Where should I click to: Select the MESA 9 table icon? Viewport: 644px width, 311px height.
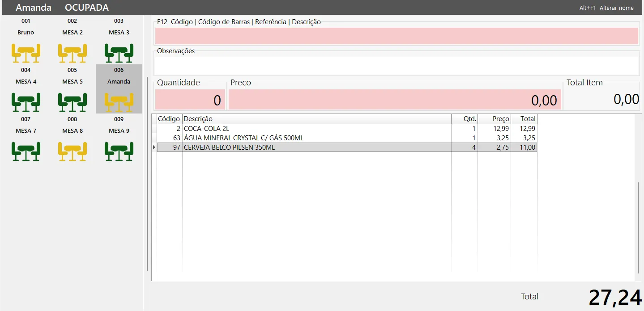[x=119, y=151]
